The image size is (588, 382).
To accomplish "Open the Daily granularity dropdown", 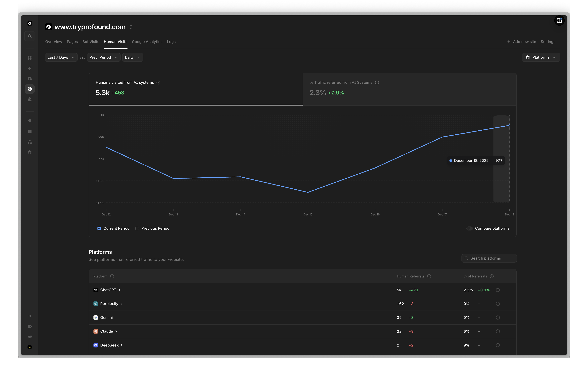I will pyautogui.click(x=132, y=57).
